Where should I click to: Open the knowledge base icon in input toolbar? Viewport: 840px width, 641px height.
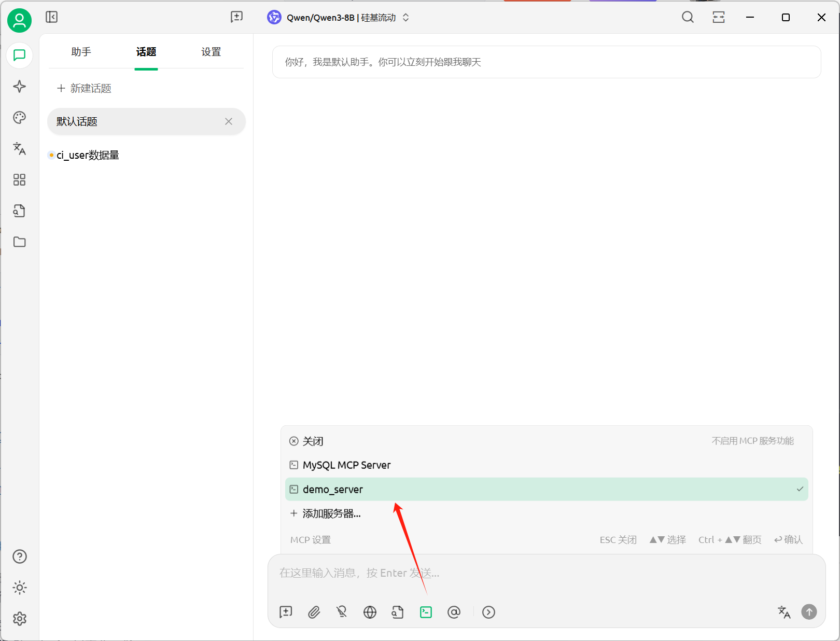(397, 612)
